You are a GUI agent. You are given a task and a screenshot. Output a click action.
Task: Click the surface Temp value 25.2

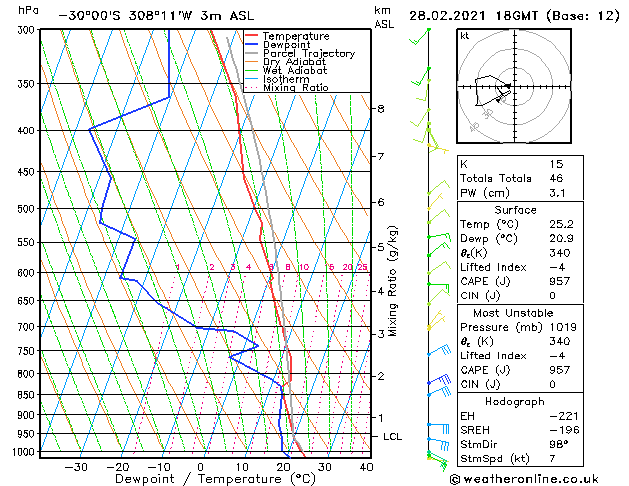pyautogui.click(x=561, y=224)
